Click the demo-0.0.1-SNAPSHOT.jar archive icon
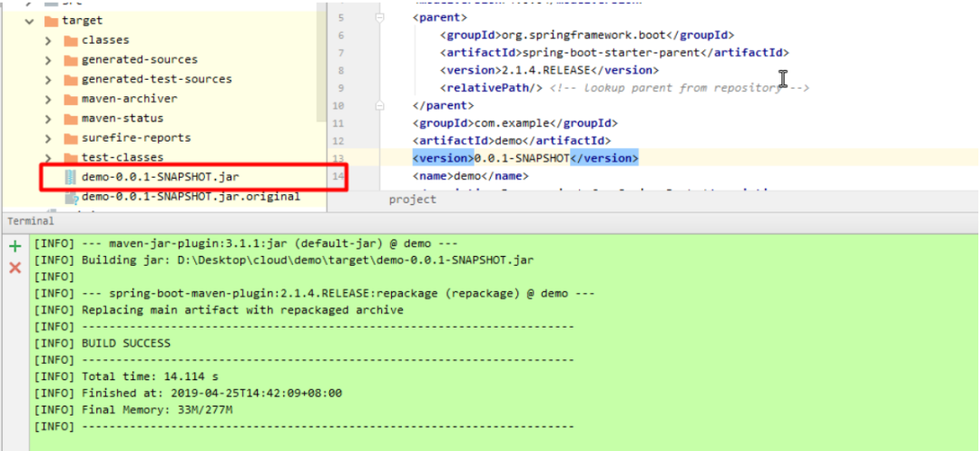The width and height of the screenshot is (980, 451). click(70, 177)
